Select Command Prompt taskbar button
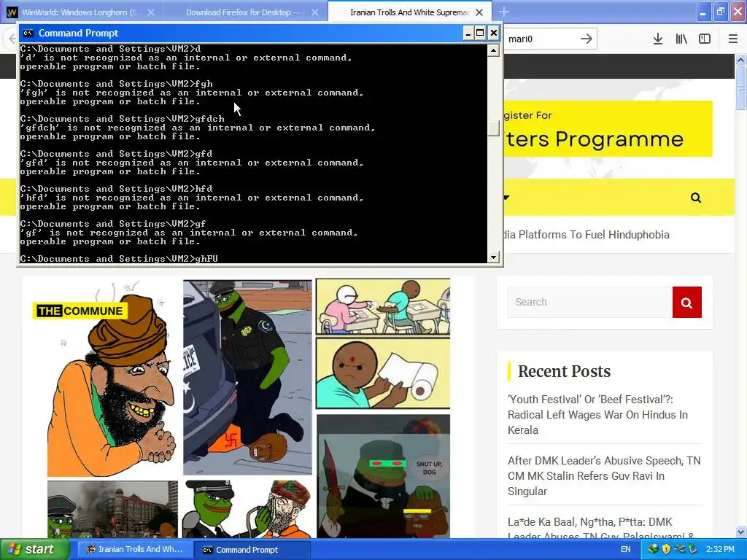 pyautogui.click(x=252, y=550)
